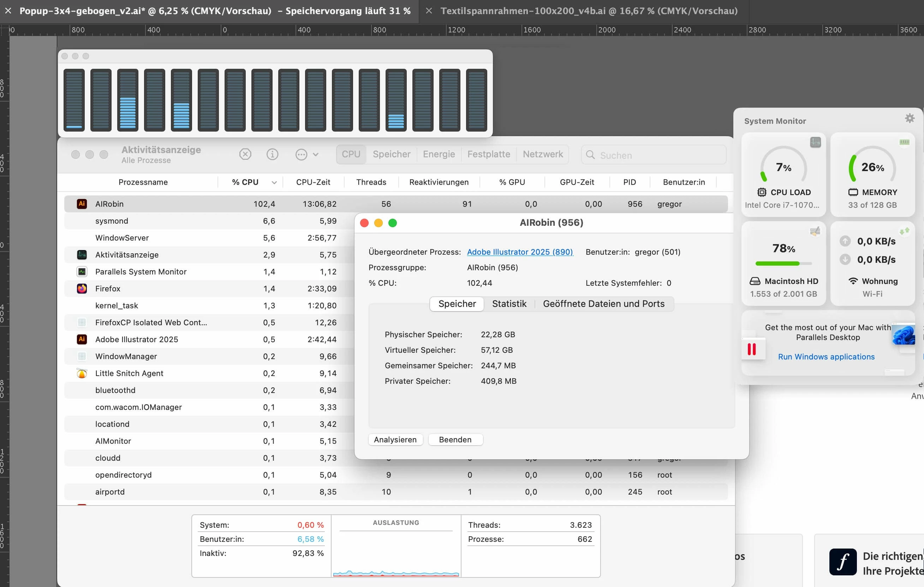
Task: Click the process info (i) icon
Action: pos(272,155)
